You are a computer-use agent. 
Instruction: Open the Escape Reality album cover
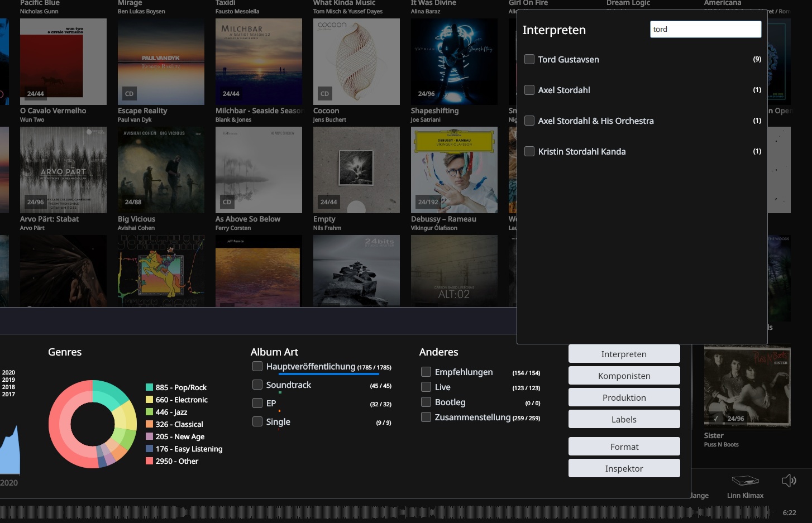[x=161, y=61]
